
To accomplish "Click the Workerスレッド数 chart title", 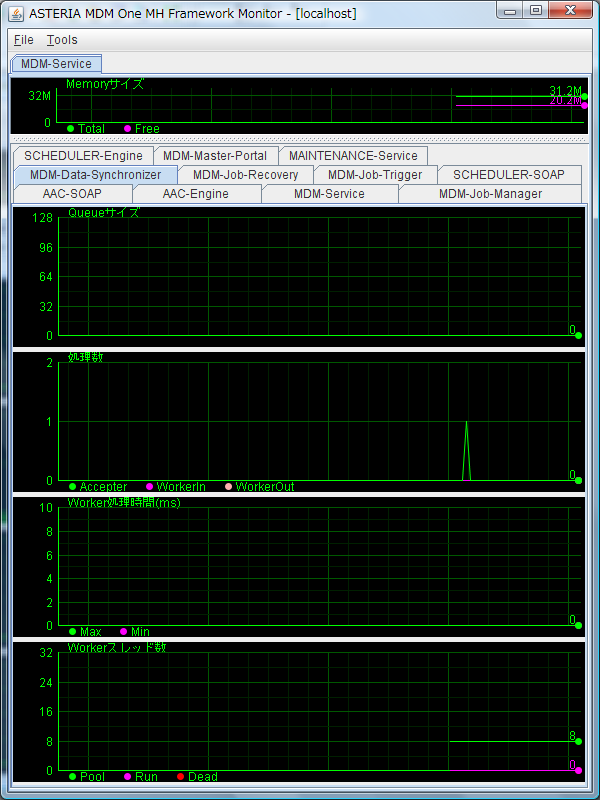I will point(117,647).
